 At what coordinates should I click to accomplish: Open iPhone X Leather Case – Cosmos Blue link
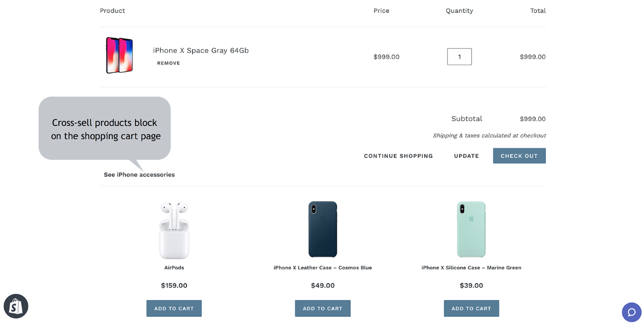point(323,268)
